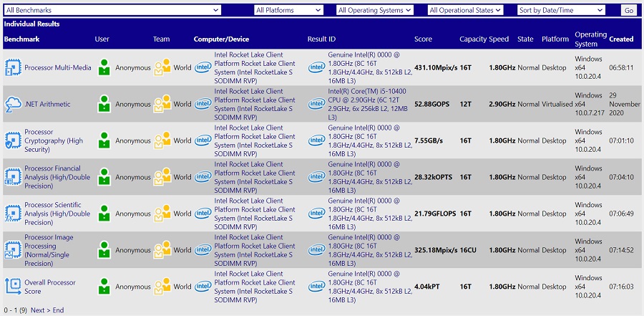Click the Processor Cryptography shield icon

(x=13, y=140)
